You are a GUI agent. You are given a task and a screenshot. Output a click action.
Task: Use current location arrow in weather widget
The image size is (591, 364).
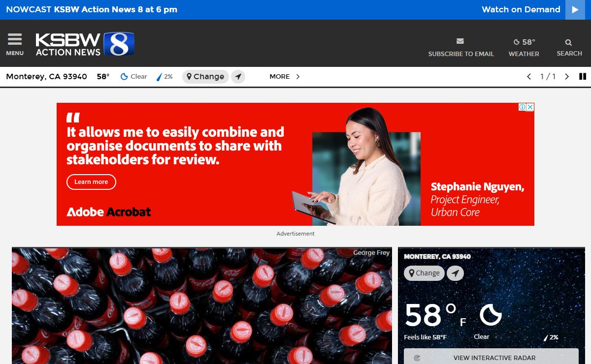455,273
